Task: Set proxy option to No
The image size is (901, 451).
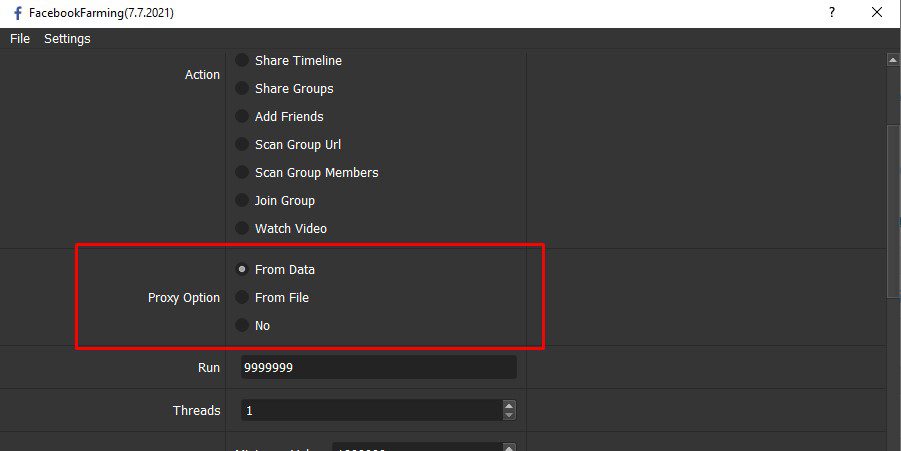Action: pos(252,325)
